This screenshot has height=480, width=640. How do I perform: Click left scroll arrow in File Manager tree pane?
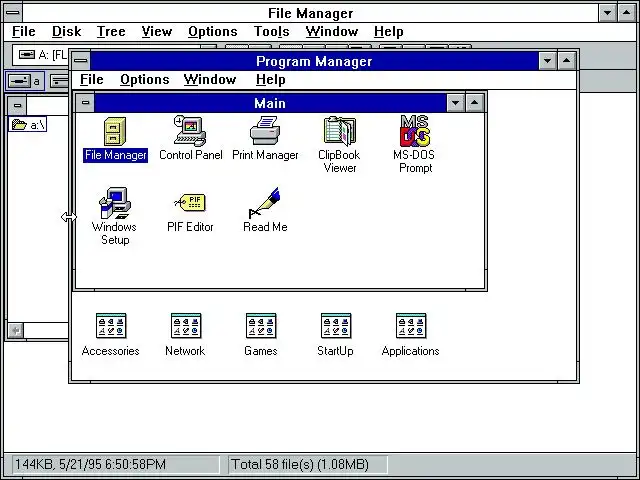16,330
